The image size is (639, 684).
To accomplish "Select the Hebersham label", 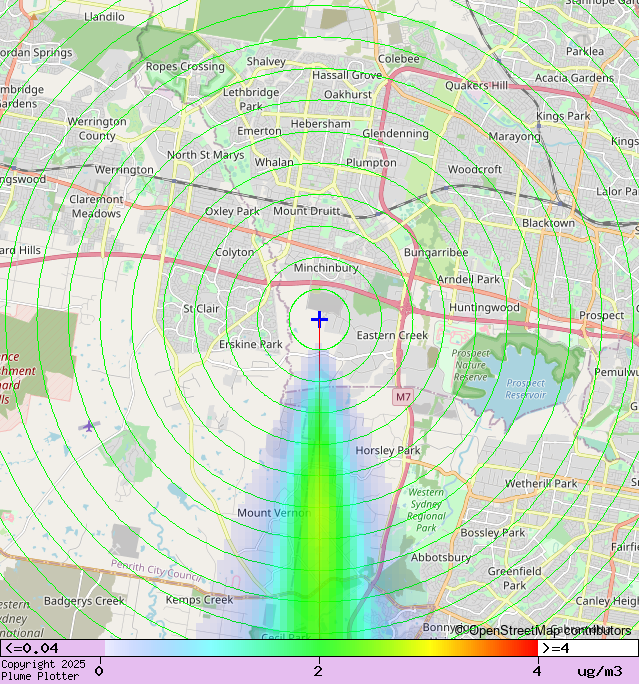I will pos(321,124).
